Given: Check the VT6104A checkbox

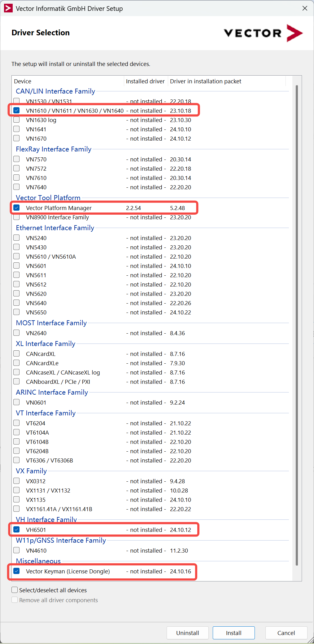Looking at the screenshot, I should point(17,432).
